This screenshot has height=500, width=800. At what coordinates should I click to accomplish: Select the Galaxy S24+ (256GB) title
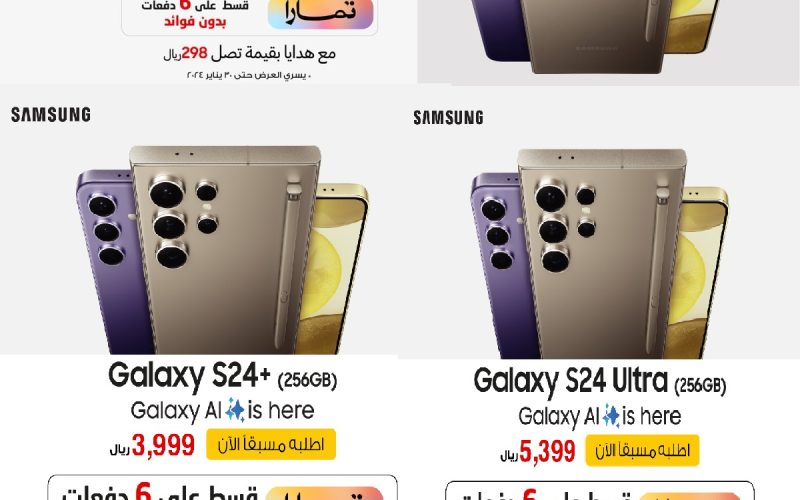222,377
